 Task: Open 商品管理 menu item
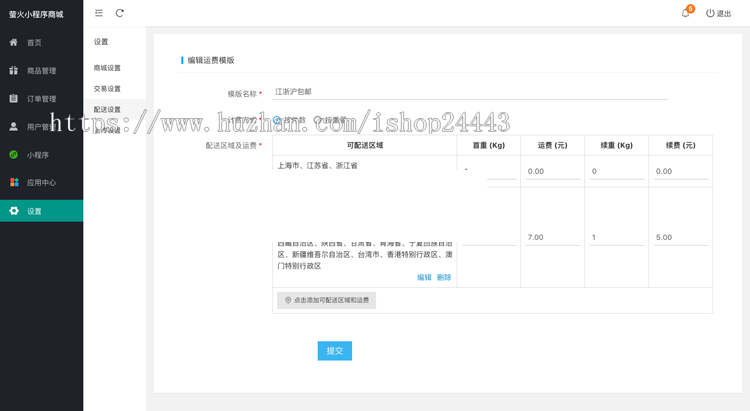[41, 70]
